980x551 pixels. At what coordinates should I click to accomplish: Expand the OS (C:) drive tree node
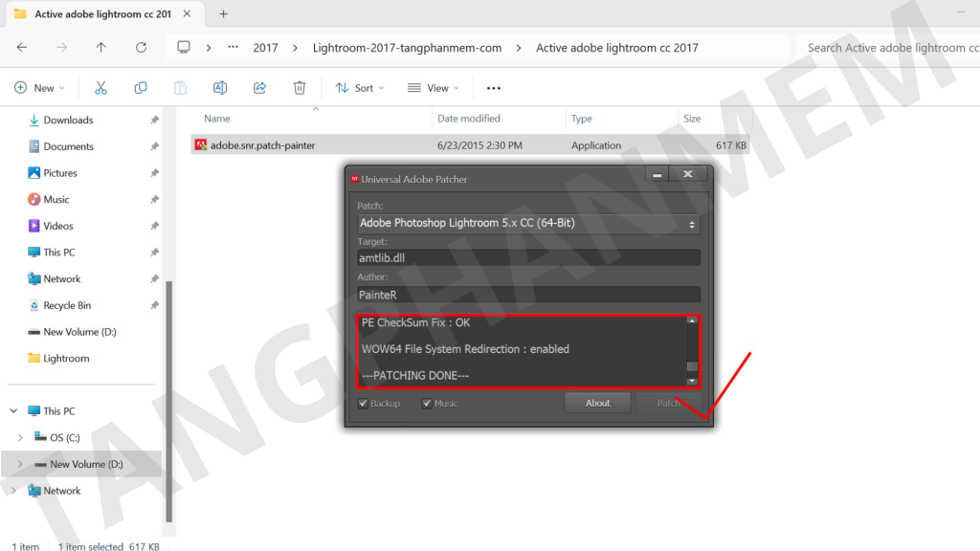19,437
